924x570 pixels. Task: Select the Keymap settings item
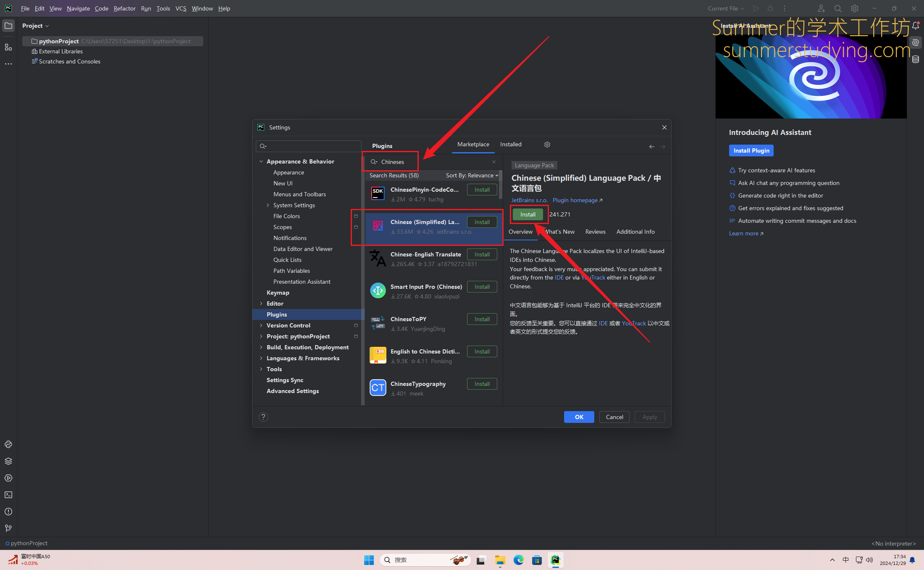pyautogui.click(x=278, y=293)
